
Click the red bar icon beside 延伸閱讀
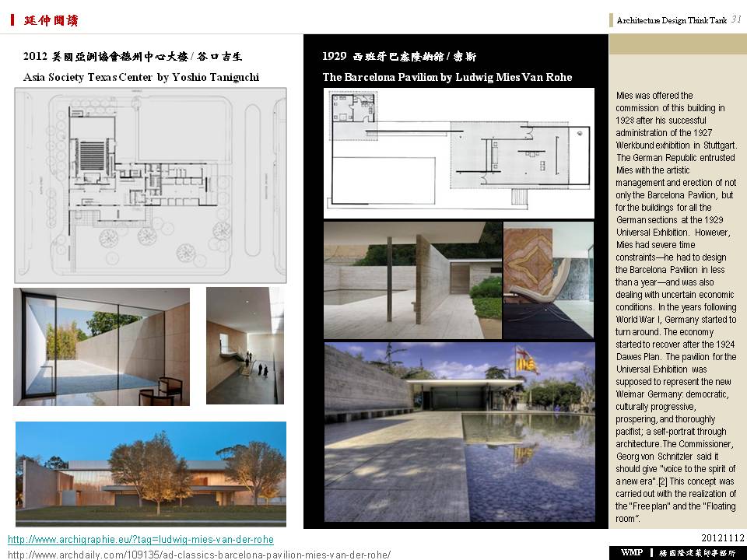click(12, 20)
